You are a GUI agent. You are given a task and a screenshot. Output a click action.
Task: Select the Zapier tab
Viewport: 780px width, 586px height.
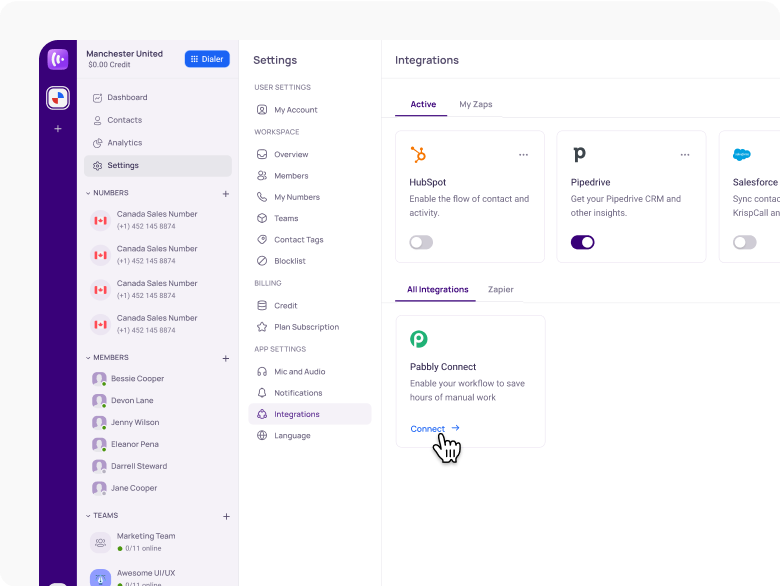coord(500,290)
